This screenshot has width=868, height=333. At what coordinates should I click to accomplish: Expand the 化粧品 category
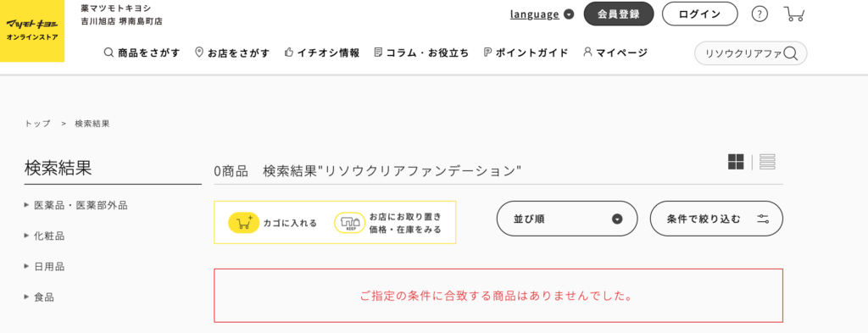(44, 236)
